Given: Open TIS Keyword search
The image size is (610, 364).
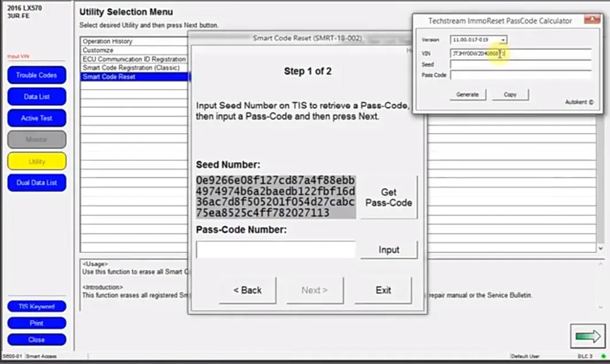Looking at the screenshot, I should (x=37, y=307).
